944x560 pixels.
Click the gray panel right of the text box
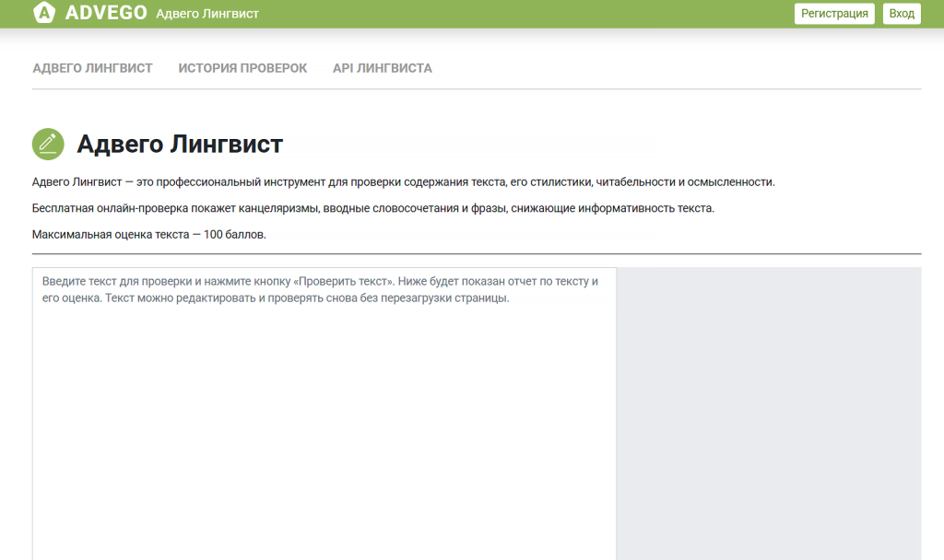click(768, 414)
